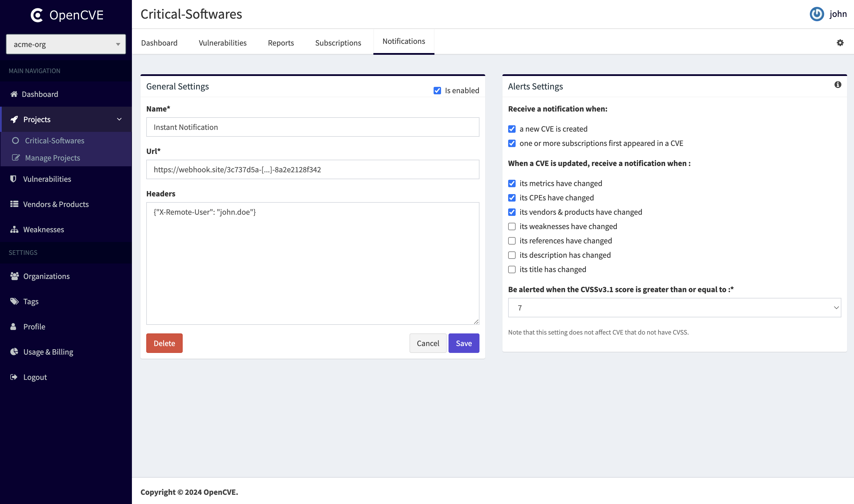Click the john user avatar icon
Screen dimensions: 854x504
point(816,14)
